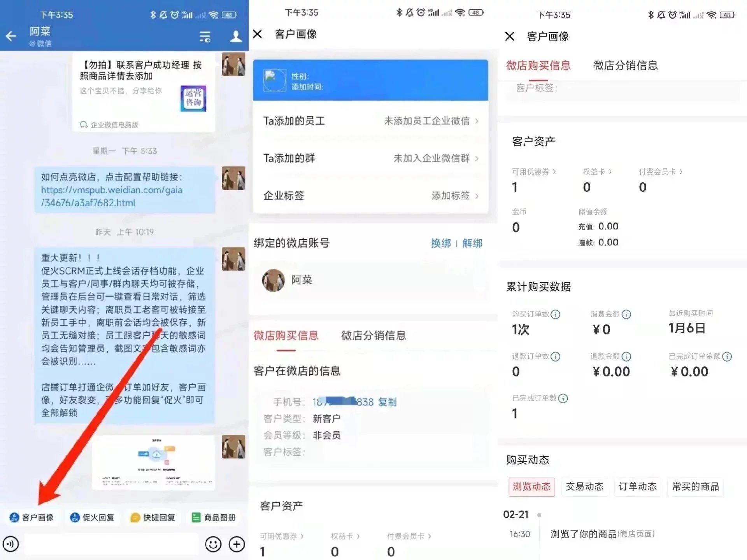This screenshot has width=747, height=560.
Task: Copy the phone number via 复制
Action: pos(388,402)
